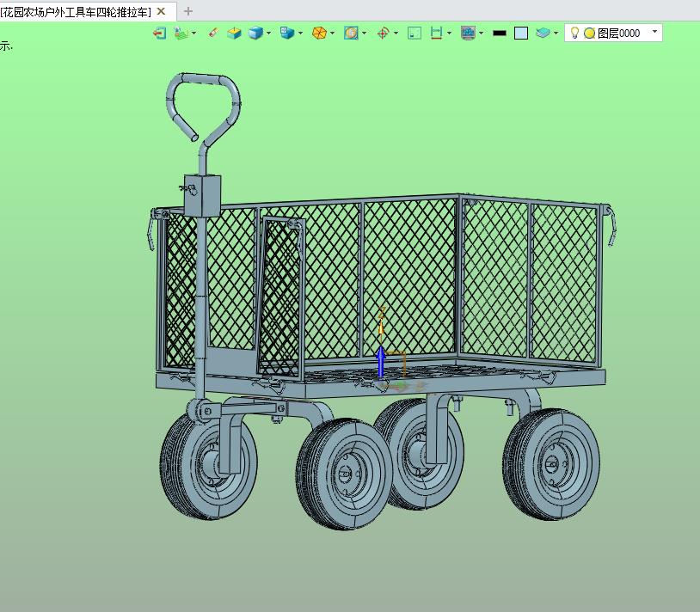Click the exit icon at toolbar start

tap(159, 33)
